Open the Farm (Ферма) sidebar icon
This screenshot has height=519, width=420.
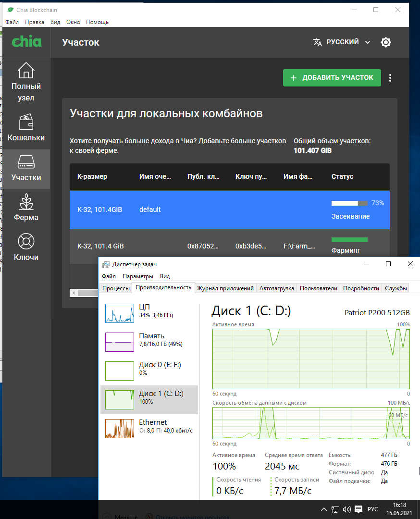tap(26, 208)
